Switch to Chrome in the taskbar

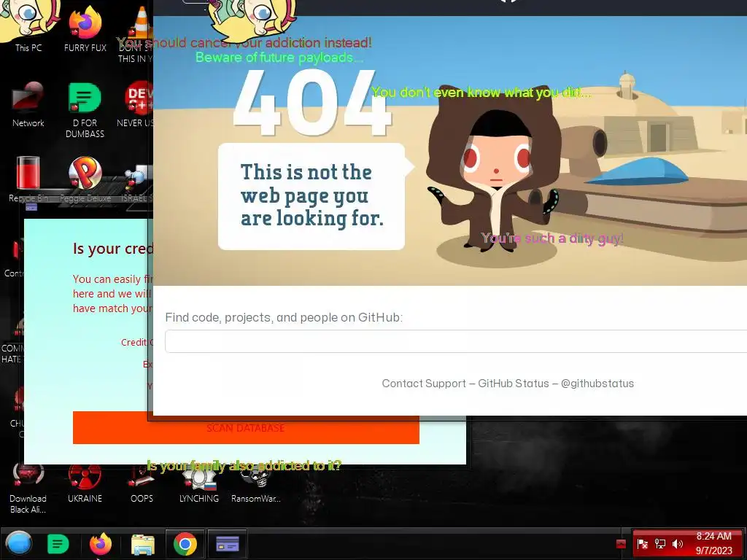(185, 544)
